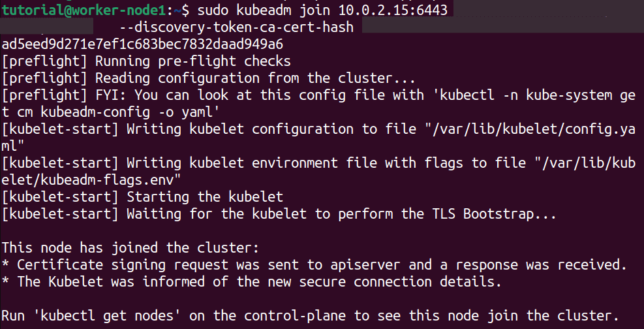Viewport: 644px width, 329px height.
Task: Click 'This node has joined the cluster:'
Action: 130,247
